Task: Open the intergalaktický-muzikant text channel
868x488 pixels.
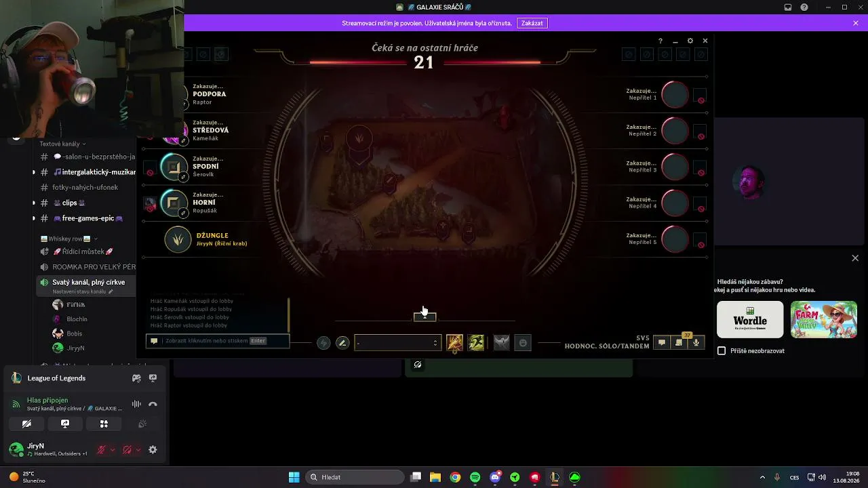Action: tap(87, 172)
